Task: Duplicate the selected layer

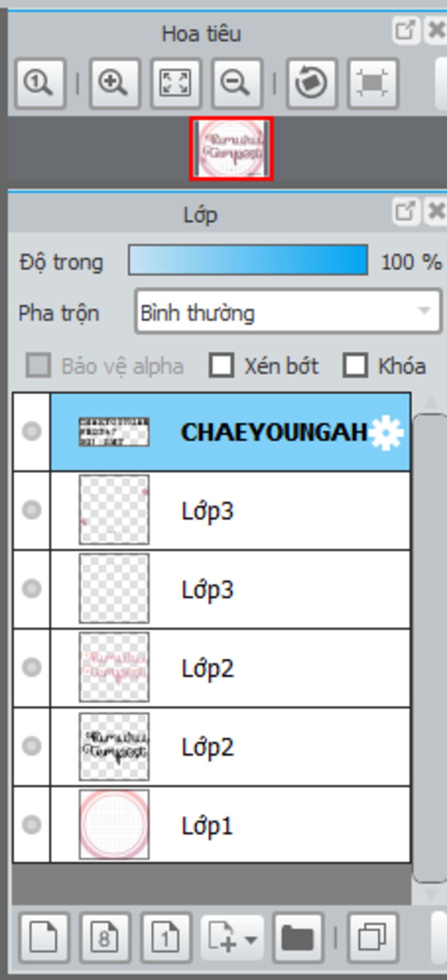Action: pyautogui.click(x=372, y=937)
